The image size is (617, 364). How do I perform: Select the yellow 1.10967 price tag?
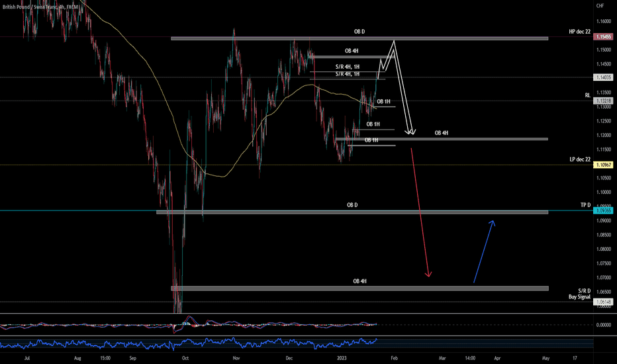[603, 165]
